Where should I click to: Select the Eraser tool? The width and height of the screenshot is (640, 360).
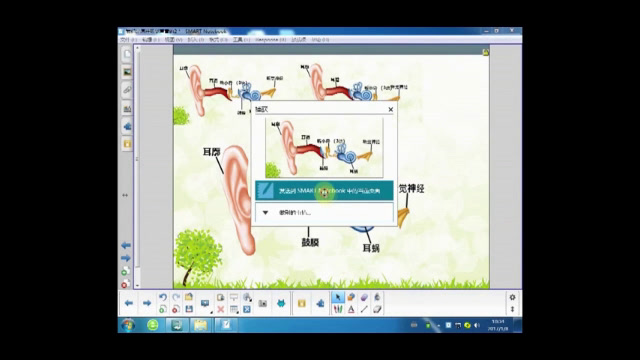point(377,309)
